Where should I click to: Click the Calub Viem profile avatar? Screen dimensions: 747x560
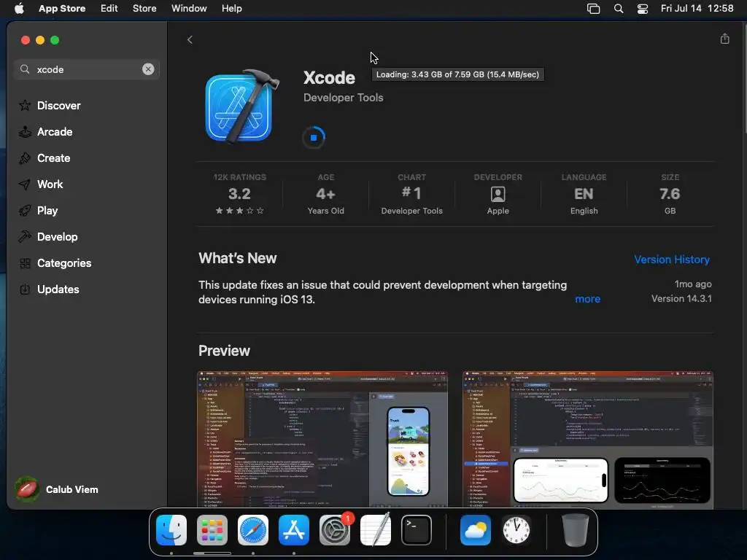27,489
